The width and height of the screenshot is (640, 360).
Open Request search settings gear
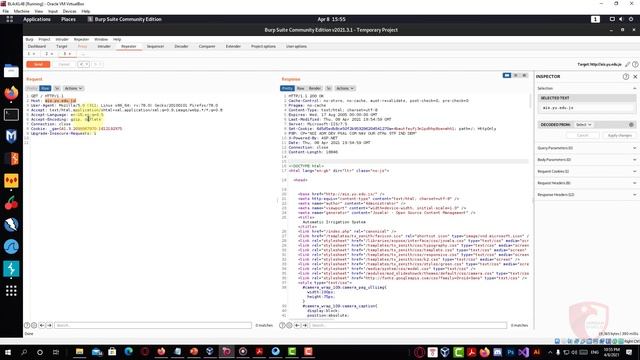point(34,325)
